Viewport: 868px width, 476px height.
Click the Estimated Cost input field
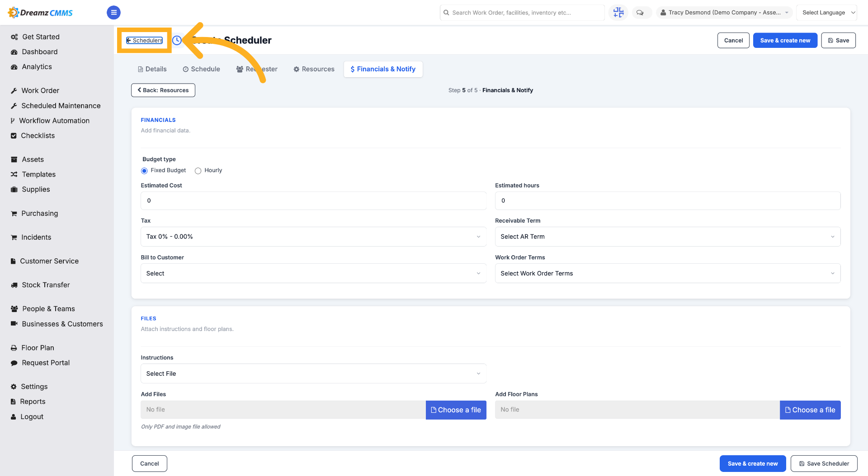click(313, 201)
